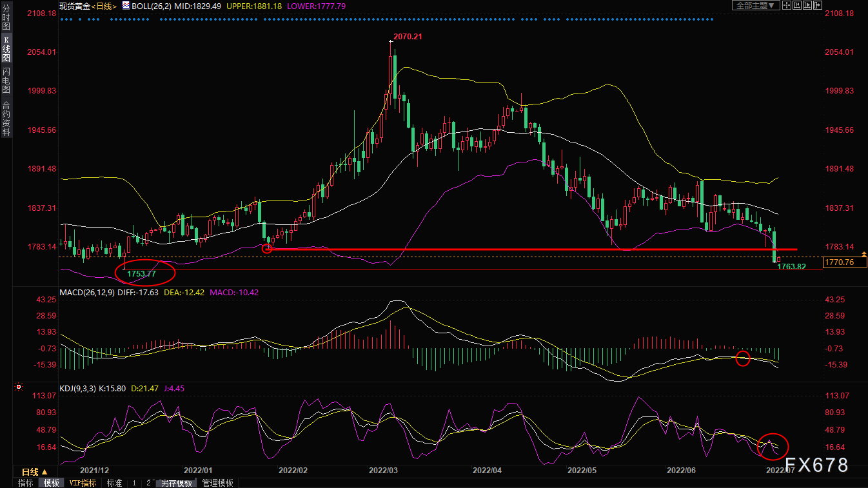Viewport: 868px width, 488px height.
Task: Select the 指标 bottom tab
Action: pos(26,483)
